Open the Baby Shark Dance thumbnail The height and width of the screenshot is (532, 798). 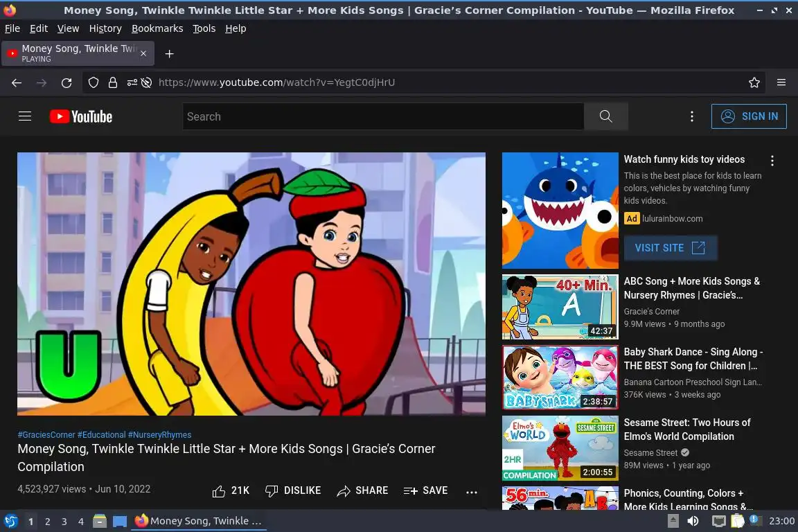pyautogui.click(x=560, y=378)
